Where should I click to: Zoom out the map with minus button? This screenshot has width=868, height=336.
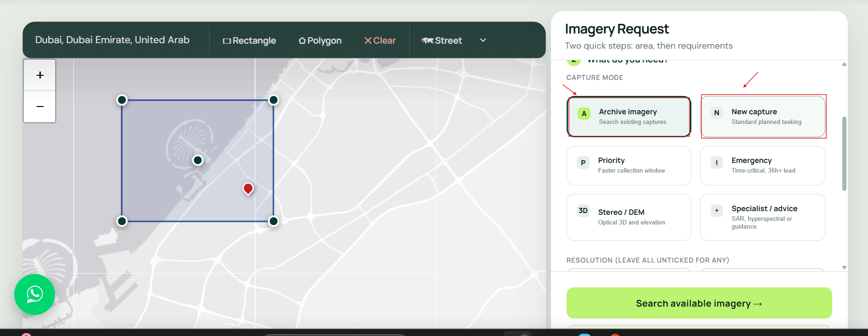click(40, 106)
